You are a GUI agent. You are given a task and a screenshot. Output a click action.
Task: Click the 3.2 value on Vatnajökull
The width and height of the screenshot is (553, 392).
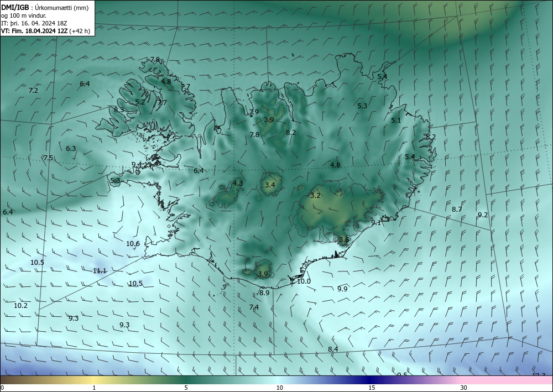(x=315, y=196)
